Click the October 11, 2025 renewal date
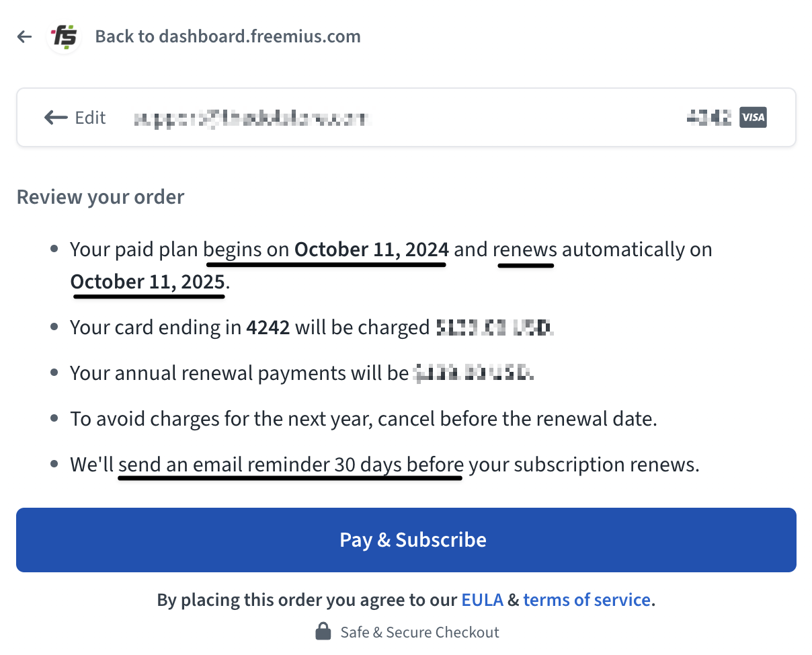This screenshot has width=812, height=655. [148, 281]
